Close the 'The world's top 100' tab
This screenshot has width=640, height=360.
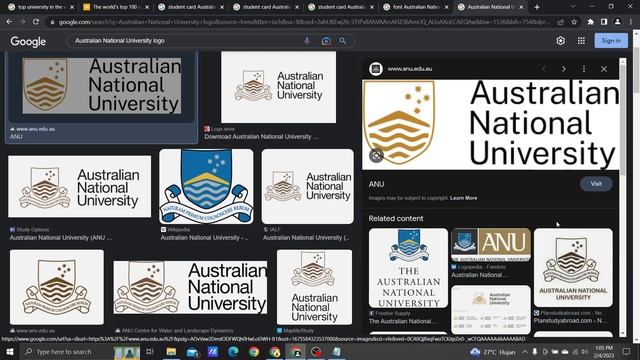pyautogui.click(x=147, y=7)
